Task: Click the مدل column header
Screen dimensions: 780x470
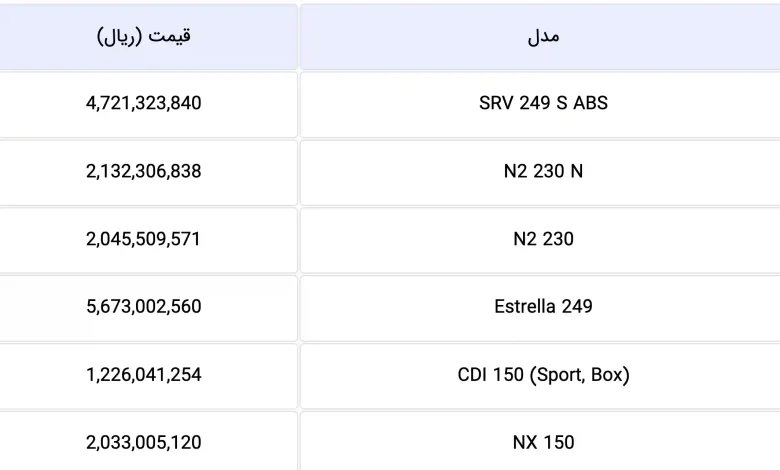Action: (540, 37)
